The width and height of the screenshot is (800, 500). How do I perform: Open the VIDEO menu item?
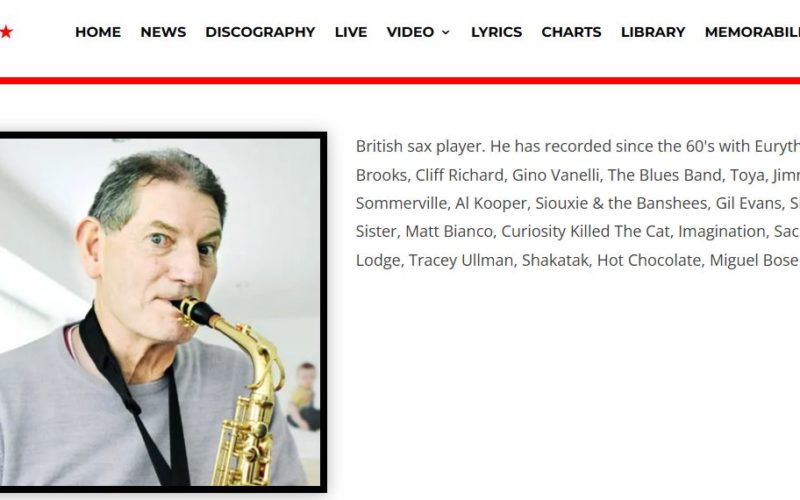click(x=410, y=32)
